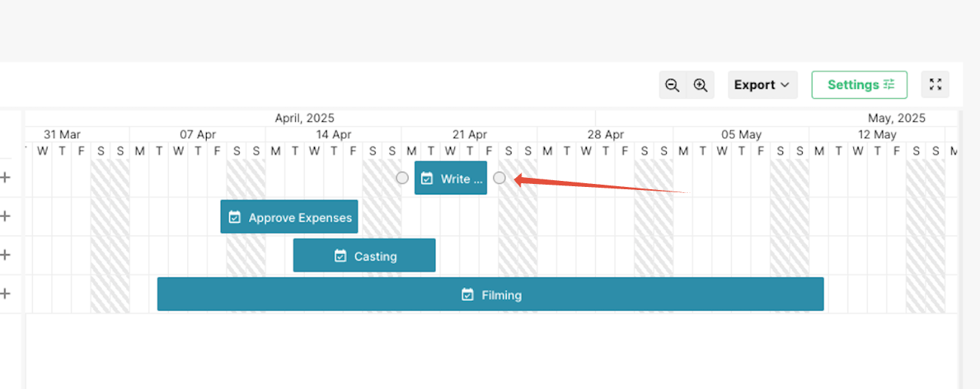Click the calendar icon on Filming bar
The height and width of the screenshot is (389, 980).
click(468, 295)
